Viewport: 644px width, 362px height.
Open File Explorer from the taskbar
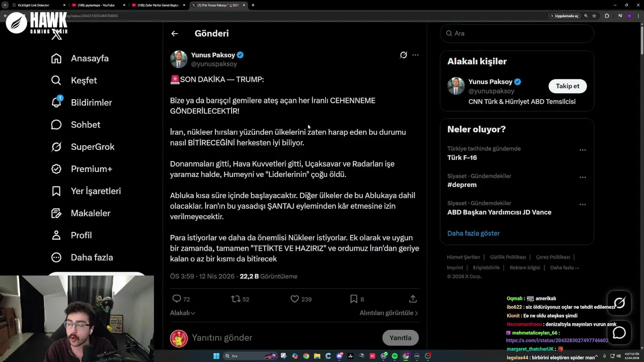(317, 356)
